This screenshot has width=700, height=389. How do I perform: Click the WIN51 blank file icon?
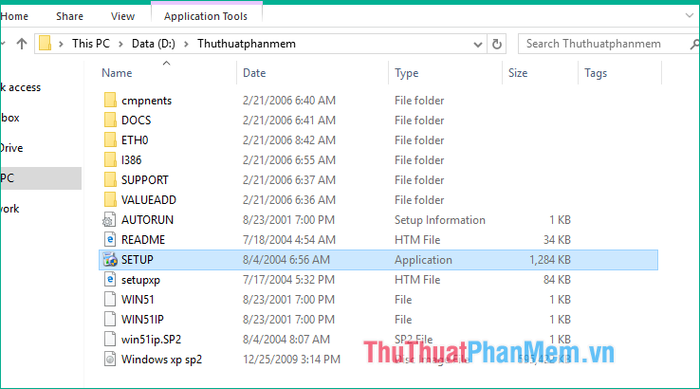110,299
